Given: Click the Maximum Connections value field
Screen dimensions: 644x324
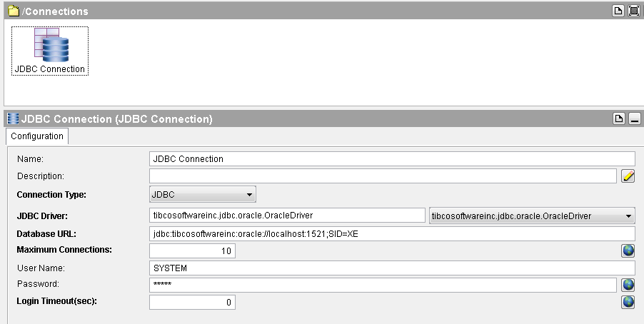Looking at the screenshot, I should click(192, 251).
